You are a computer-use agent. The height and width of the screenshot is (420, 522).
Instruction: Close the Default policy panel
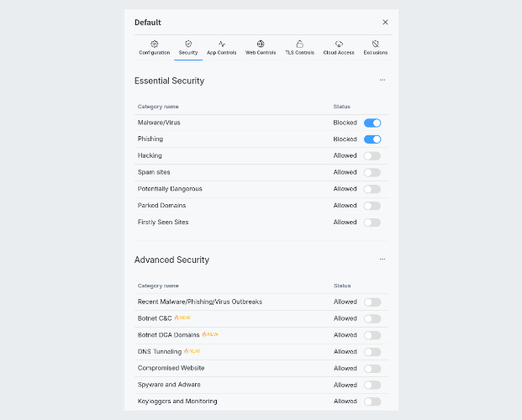click(385, 23)
